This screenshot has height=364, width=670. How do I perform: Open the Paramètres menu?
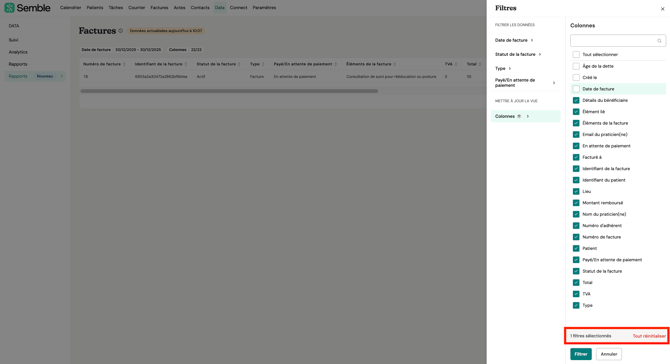(264, 8)
